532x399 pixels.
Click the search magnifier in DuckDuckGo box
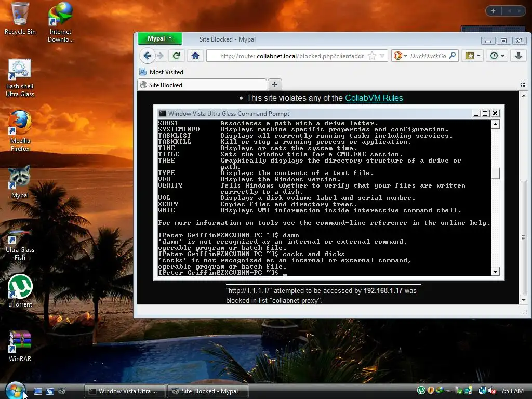(453, 56)
